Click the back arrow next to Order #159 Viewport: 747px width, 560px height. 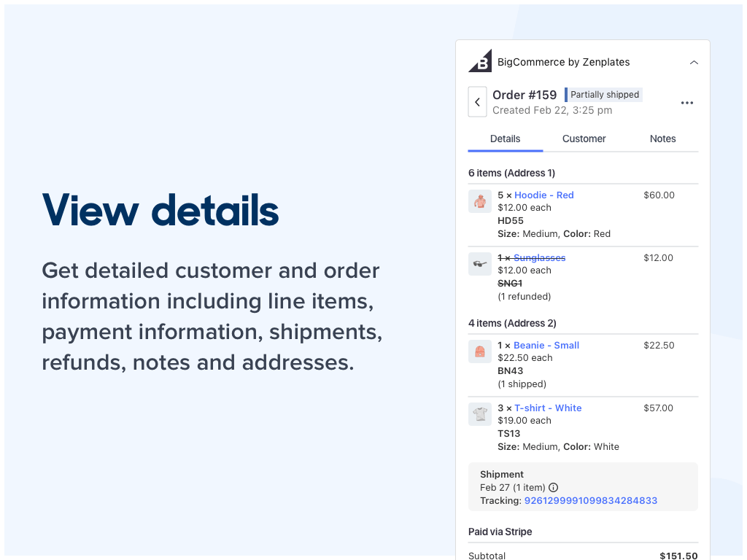point(477,102)
